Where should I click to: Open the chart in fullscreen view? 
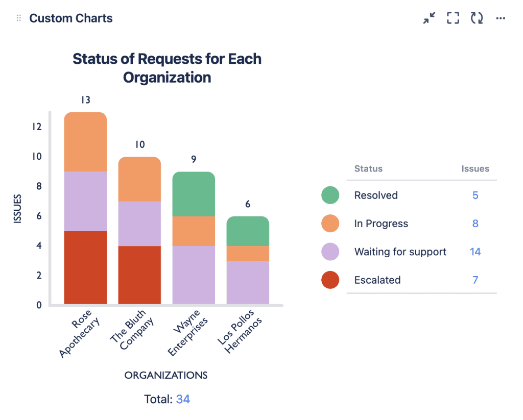click(x=453, y=18)
